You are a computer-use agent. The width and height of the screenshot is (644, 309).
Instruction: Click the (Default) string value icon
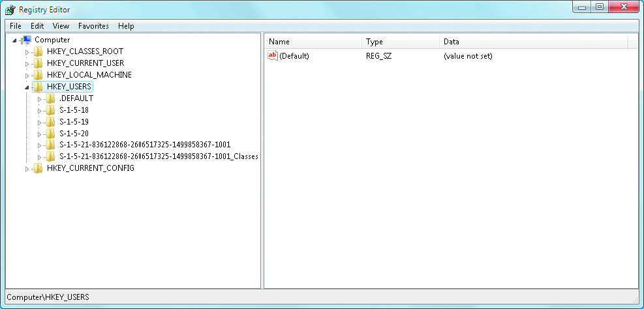(273, 56)
